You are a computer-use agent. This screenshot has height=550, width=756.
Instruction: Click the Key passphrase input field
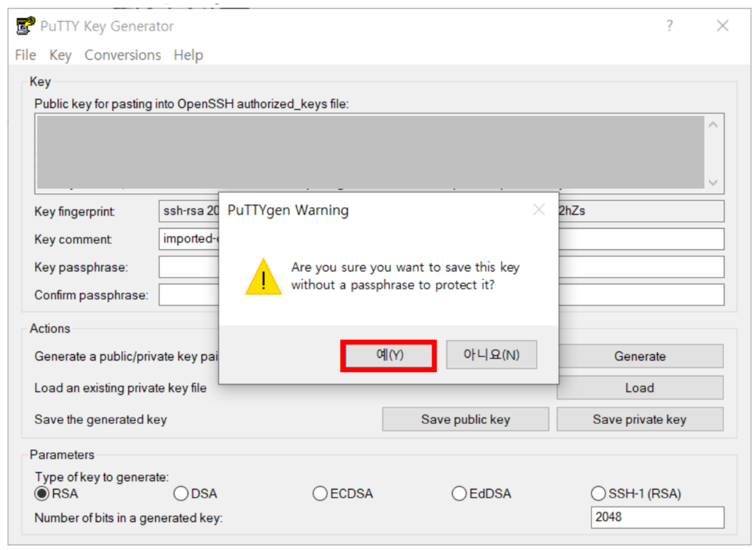click(441, 267)
